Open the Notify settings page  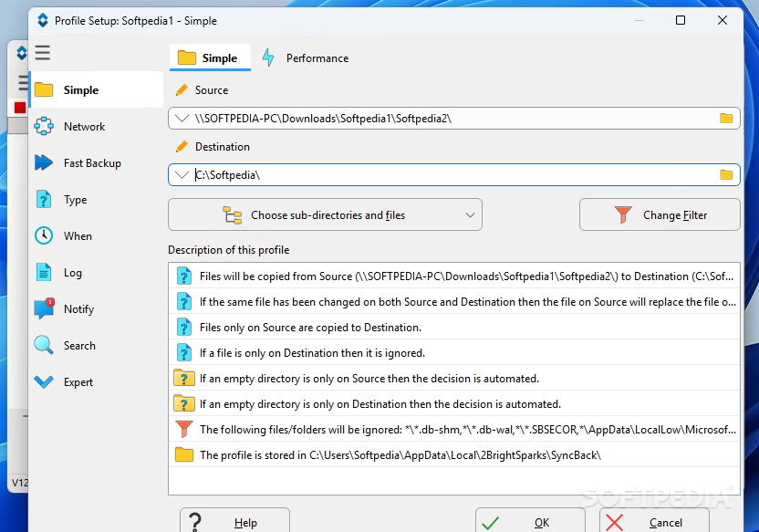pos(97,308)
